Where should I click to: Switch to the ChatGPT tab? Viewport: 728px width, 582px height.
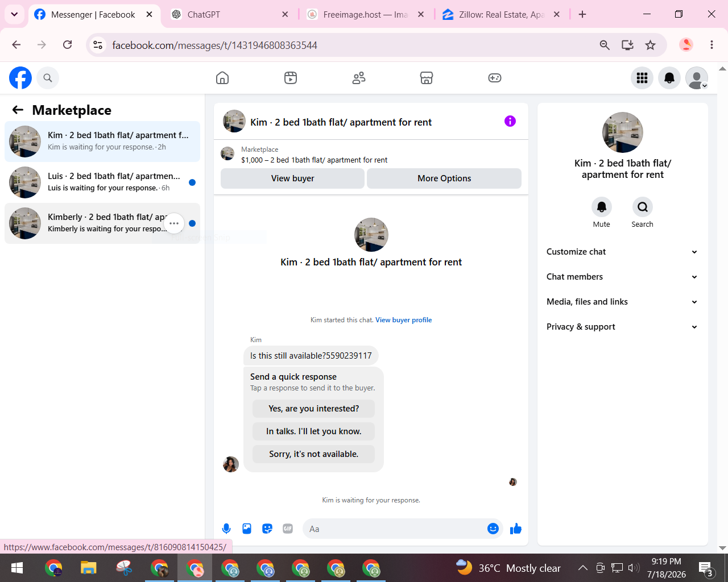point(230,14)
